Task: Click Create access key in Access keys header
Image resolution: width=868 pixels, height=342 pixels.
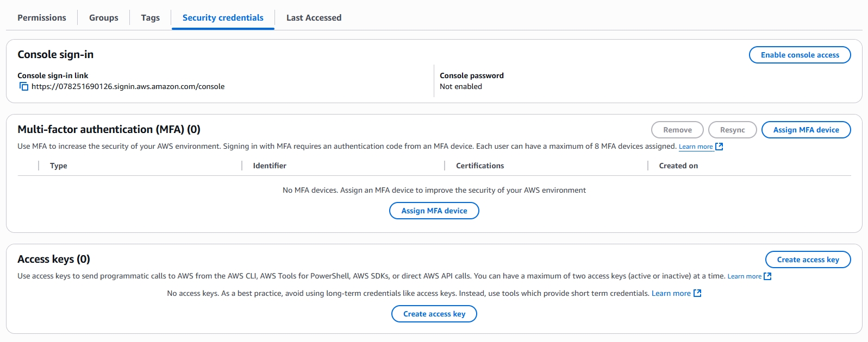Action: click(x=808, y=259)
